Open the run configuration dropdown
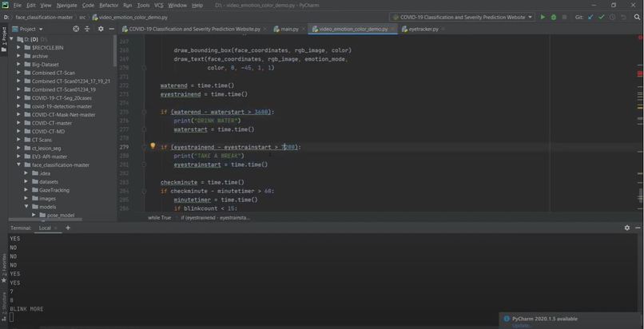This screenshot has height=329, width=644. point(461,18)
